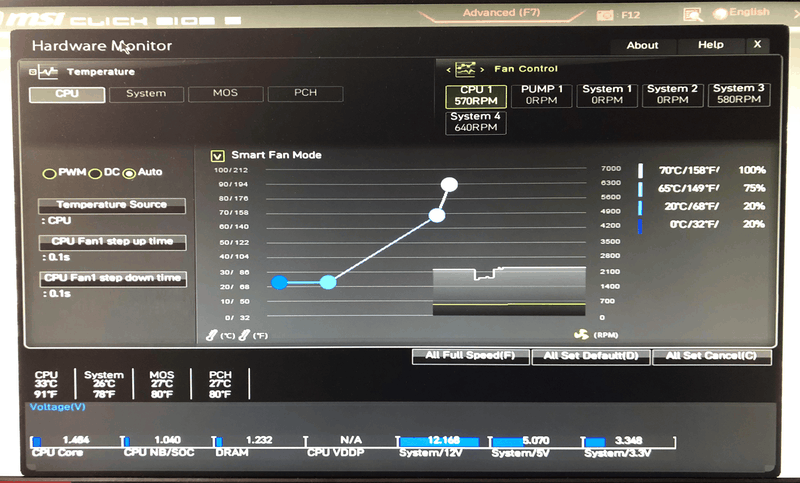Image resolution: width=800 pixels, height=483 pixels.
Task: Click the search icon in the top bar
Action: 692,15
